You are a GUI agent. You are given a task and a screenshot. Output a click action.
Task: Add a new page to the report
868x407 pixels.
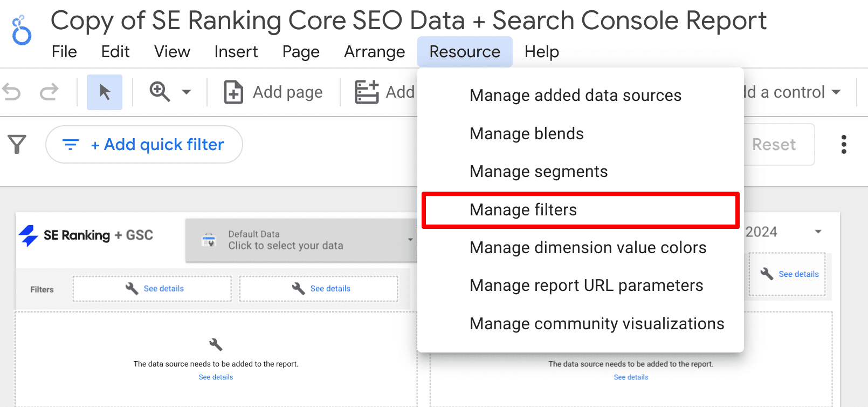[273, 92]
